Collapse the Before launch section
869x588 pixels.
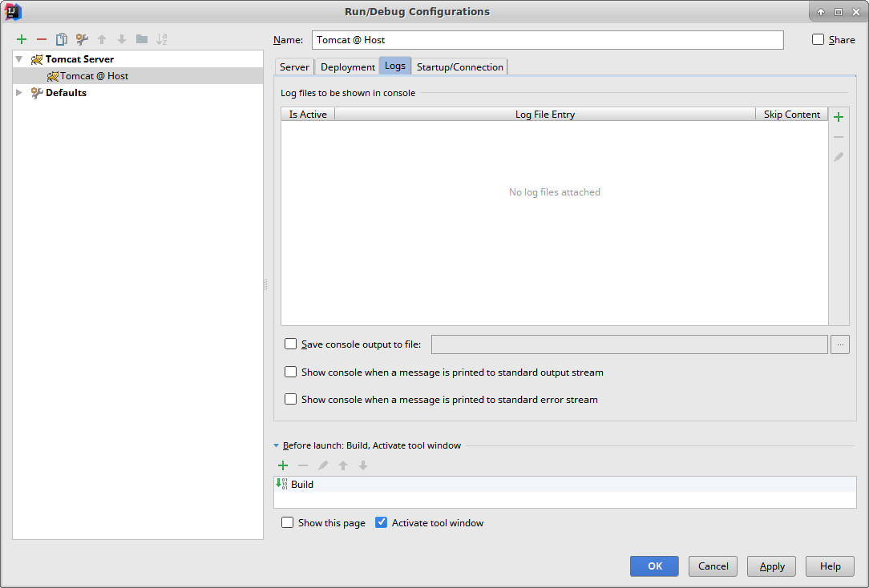click(277, 445)
